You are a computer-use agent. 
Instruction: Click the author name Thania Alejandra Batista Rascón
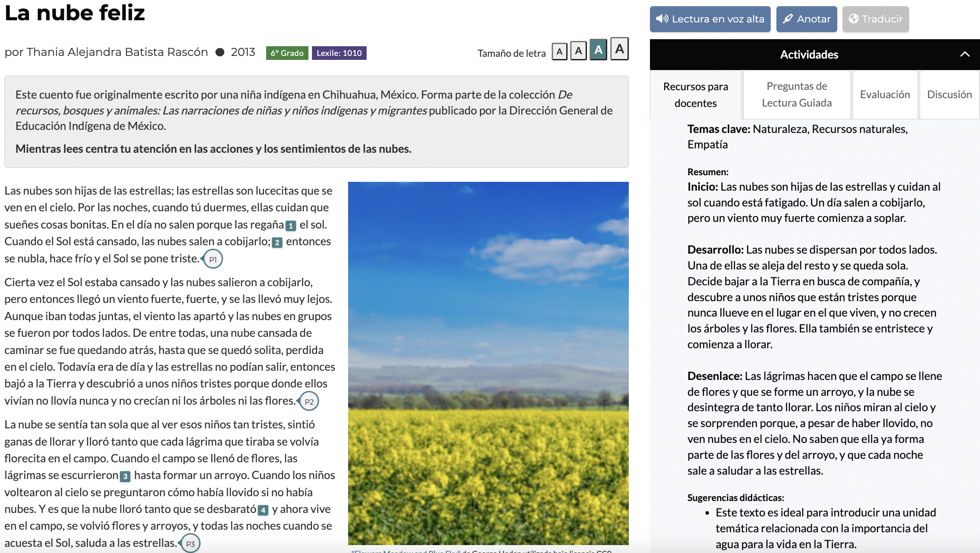pyautogui.click(x=117, y=52)
